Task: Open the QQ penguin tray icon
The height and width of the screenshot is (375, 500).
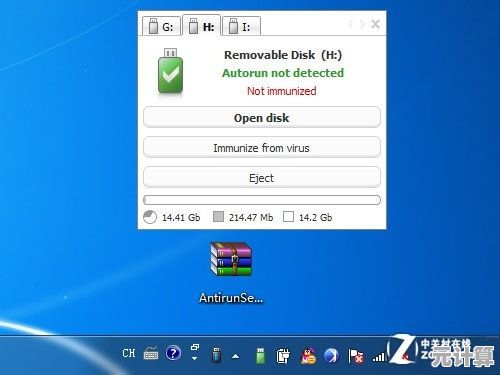Action: pos(308,355)
